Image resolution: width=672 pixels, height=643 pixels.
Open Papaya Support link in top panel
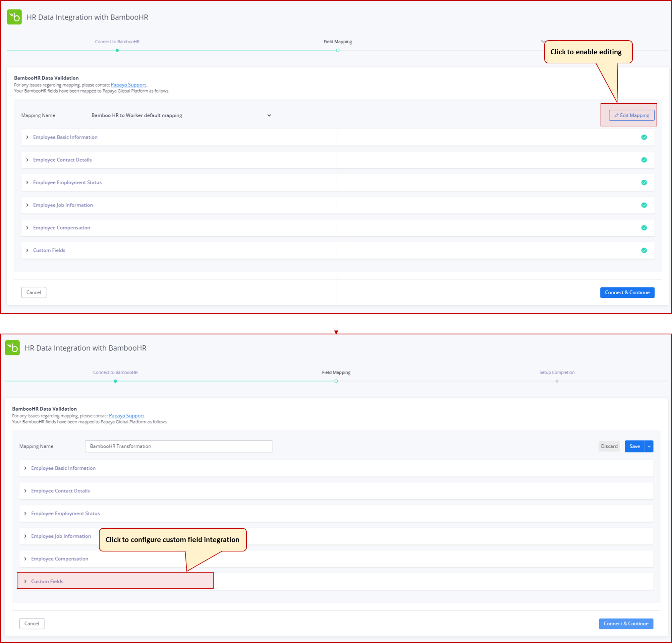[128, 85]
